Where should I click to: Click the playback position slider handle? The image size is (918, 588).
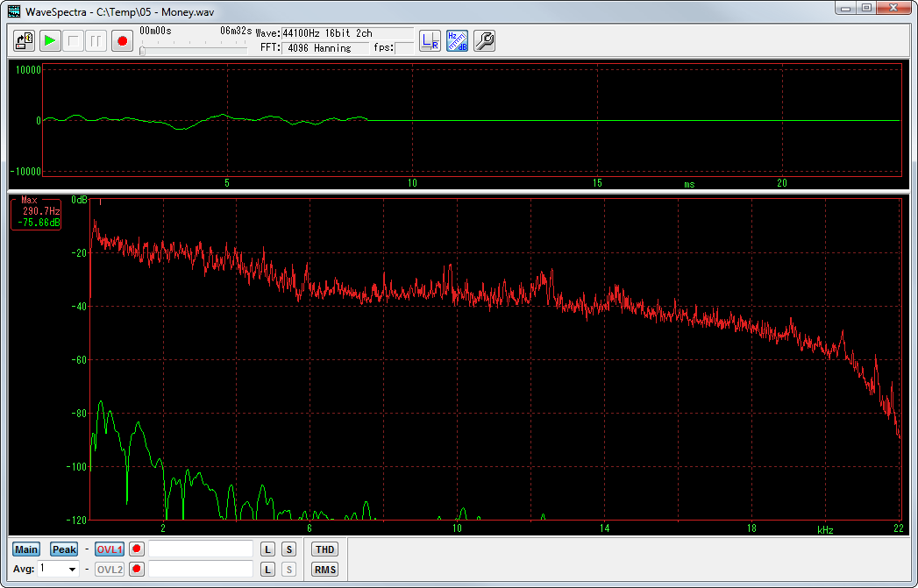click(x=142, y=51)
